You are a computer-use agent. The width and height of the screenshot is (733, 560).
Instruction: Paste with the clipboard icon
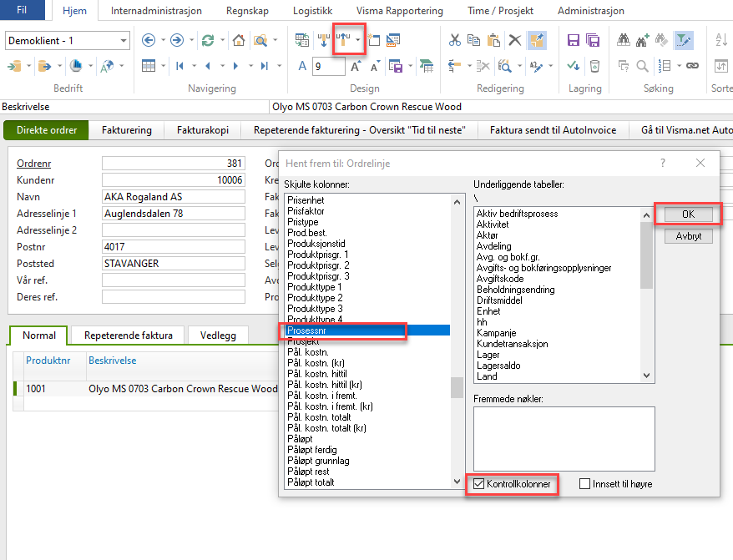tap(493, 40)
